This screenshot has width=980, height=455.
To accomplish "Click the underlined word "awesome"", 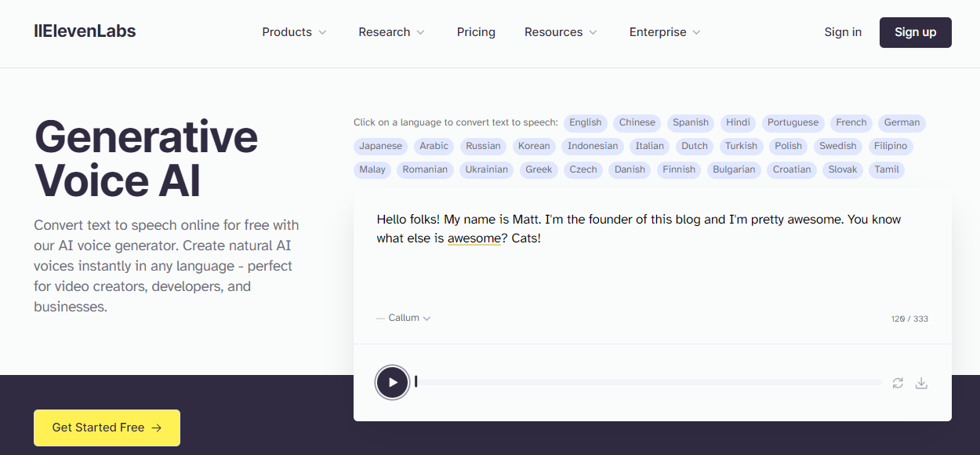I will (x=474, y=238).
